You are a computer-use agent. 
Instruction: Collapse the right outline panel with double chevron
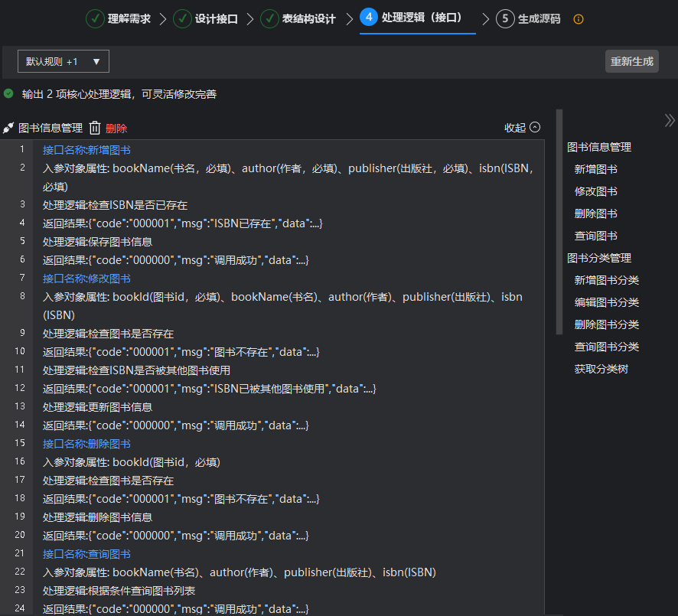pos(670,120)
